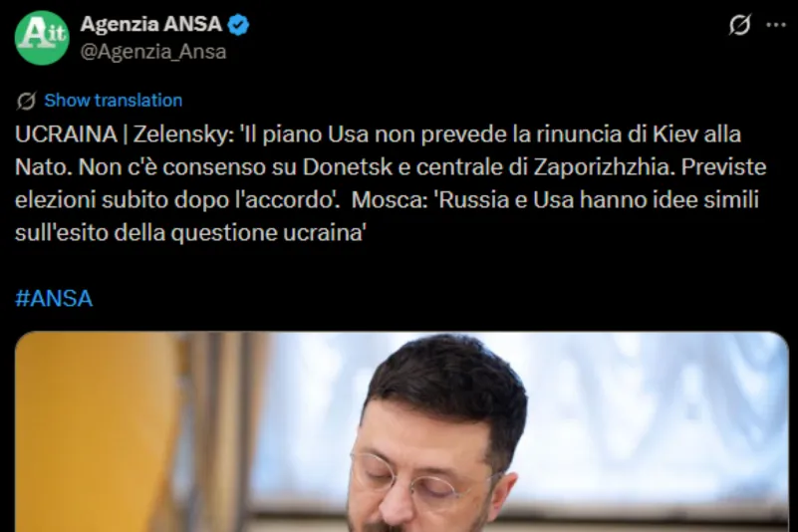Click the word Zaporizhzhia in the post

[601, 167]
